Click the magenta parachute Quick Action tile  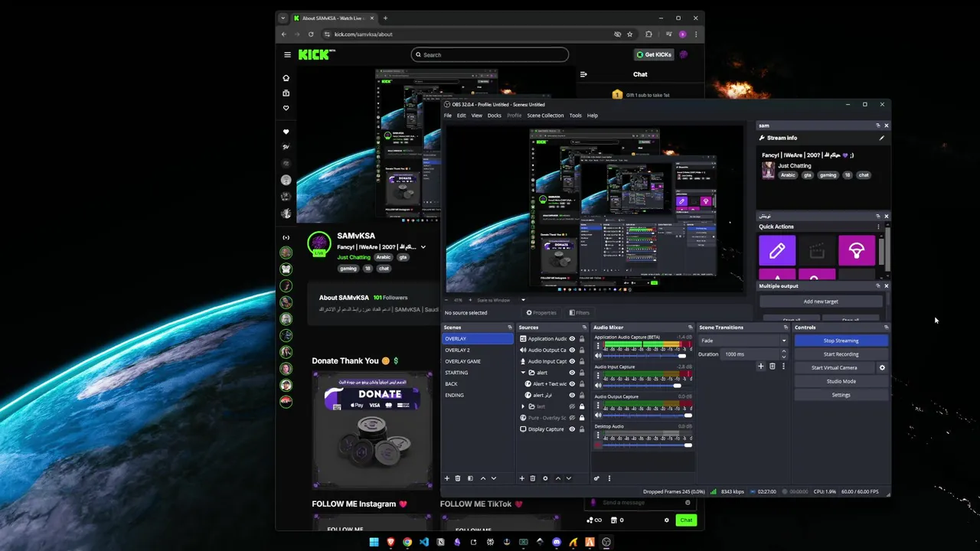click(x=856, y=250)
